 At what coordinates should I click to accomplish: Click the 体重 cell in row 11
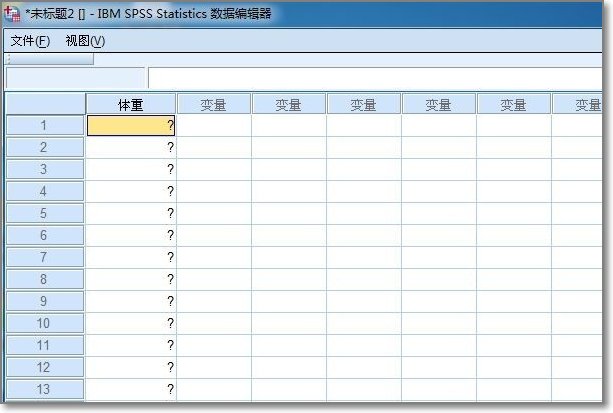[x=131, y=345]
